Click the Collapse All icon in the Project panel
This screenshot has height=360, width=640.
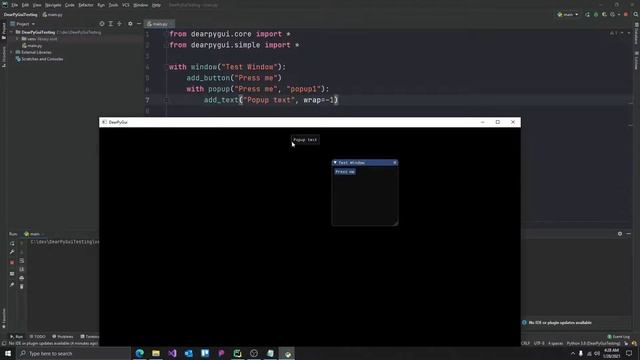(x=119, y=24)
